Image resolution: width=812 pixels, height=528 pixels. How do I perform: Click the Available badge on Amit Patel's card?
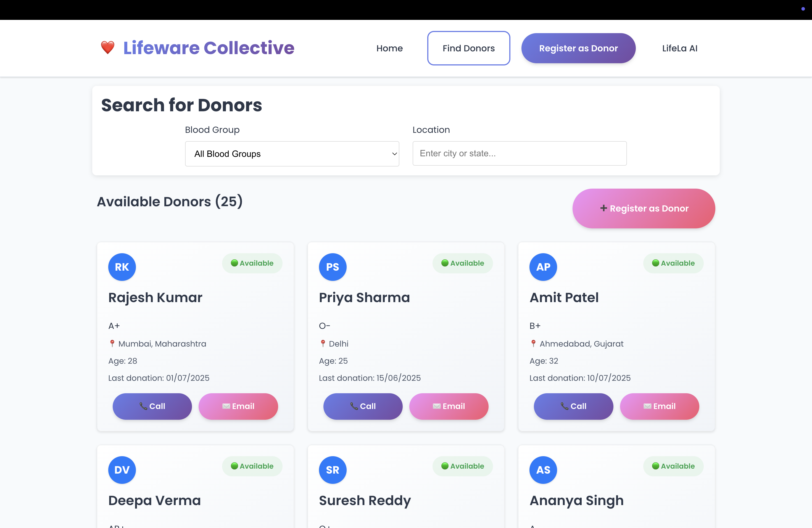(x=673, y=263)
